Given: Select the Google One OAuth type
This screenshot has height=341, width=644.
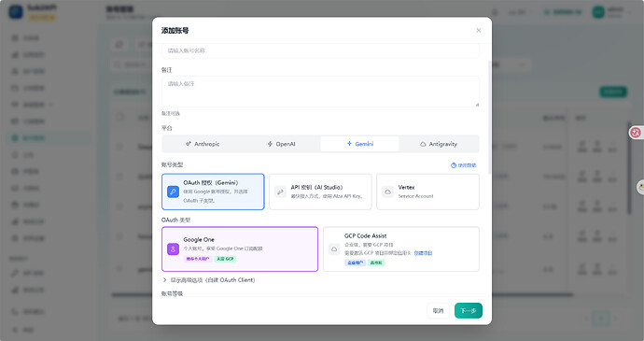Looking at the screenshot, I should coord(240,249).
